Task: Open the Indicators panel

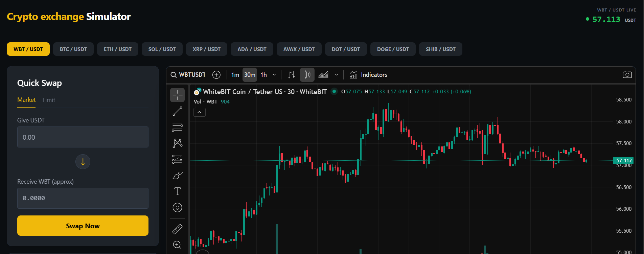Action: 368,75
